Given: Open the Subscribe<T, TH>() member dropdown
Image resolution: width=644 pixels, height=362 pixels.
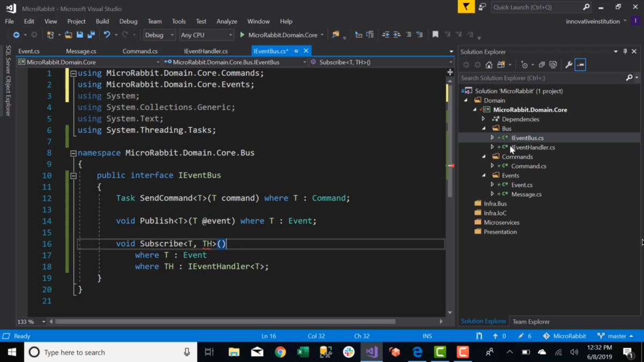Looking at the screenshot, I should (382, 62).
